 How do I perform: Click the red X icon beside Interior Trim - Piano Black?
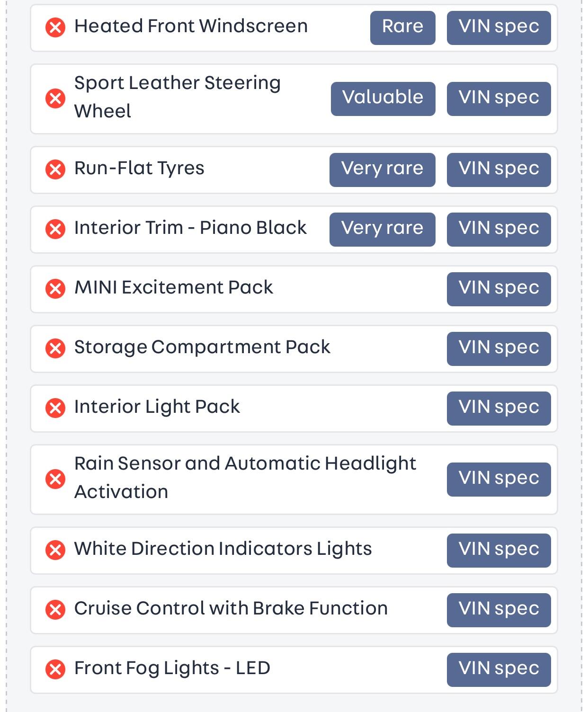[x=55, y=229]
